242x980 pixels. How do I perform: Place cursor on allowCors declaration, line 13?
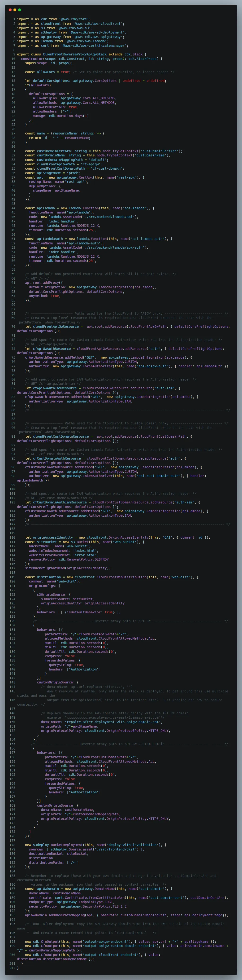(x=46, y=72)
